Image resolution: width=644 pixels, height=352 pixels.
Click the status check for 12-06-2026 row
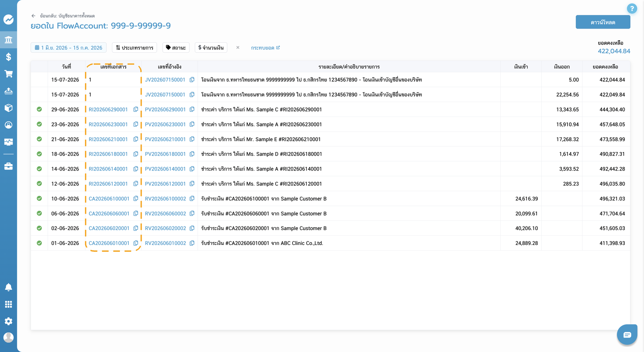pos(39,184)
